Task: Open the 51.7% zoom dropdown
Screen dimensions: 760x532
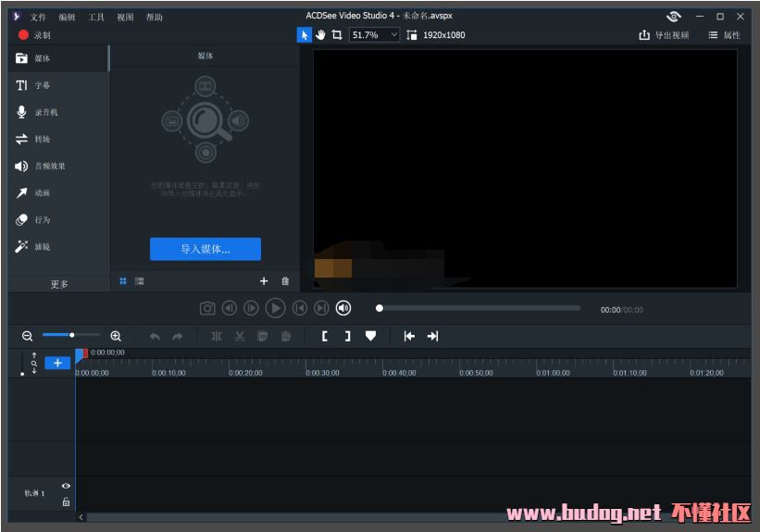Action: (x=374, y=35)
